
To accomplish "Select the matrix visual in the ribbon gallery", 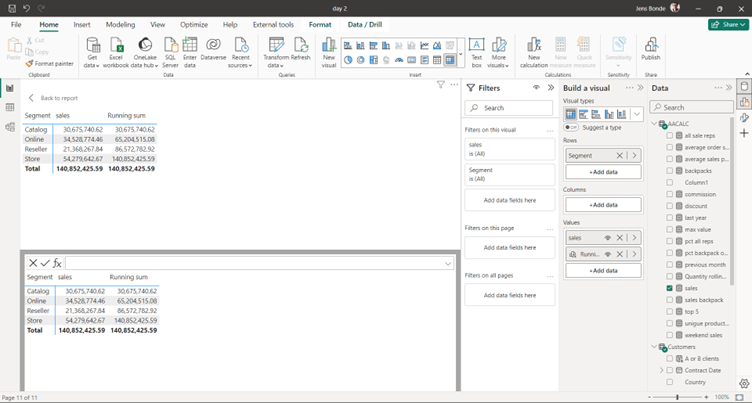I will [449, 60].
